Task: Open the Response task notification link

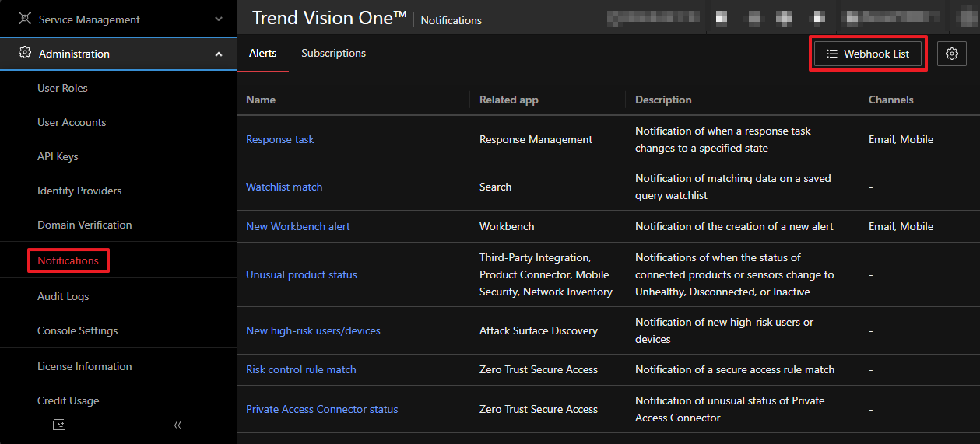Action: pos(280,139)
